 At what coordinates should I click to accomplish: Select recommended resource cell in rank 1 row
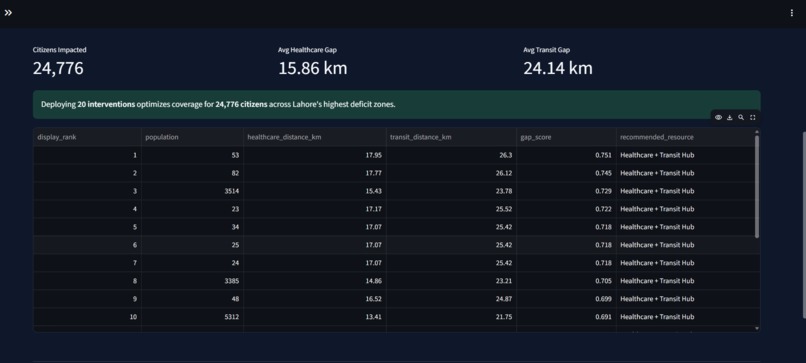(x=685, y=155)
